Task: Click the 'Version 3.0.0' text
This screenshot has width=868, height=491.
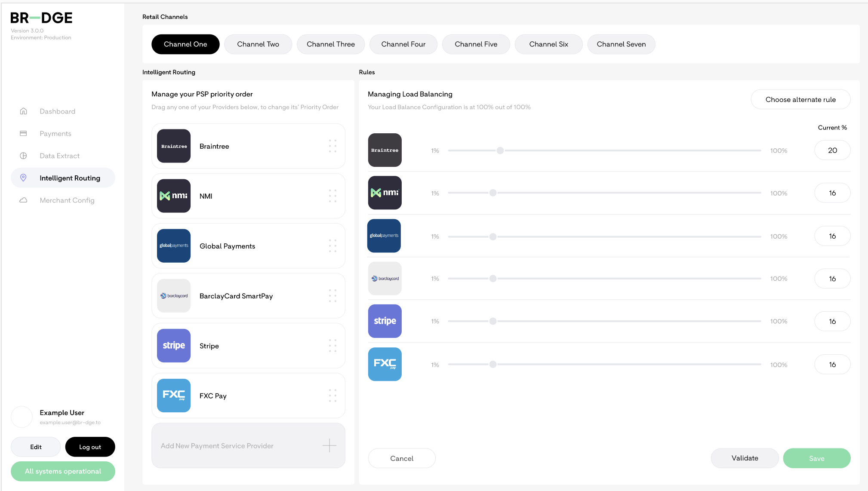Action: [27, 31]
